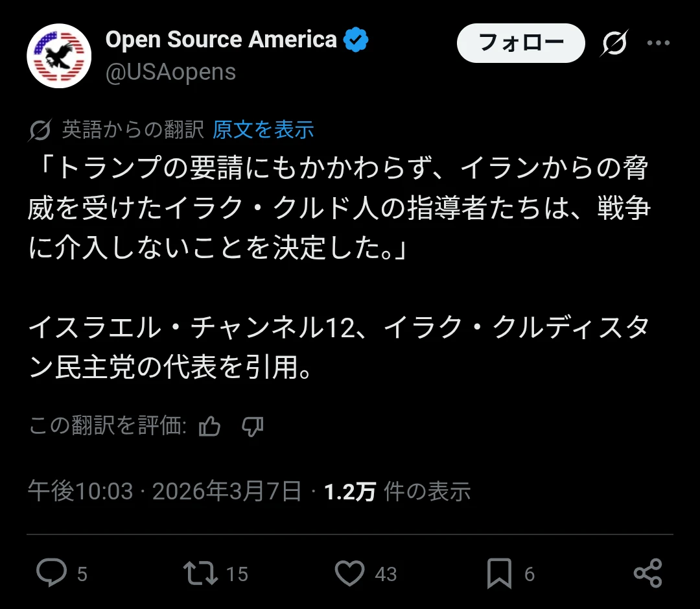
Task: Repost this post using retweet icon
Action: (200, 573)
